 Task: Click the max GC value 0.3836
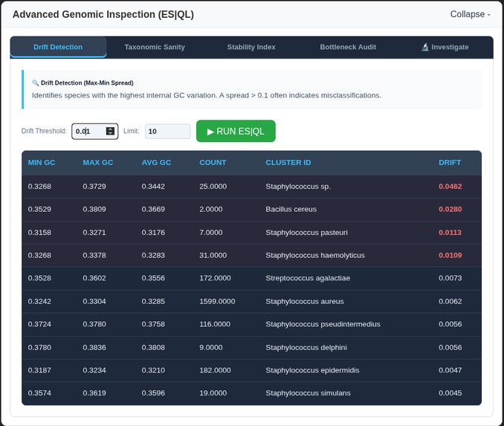click(94, 347)
